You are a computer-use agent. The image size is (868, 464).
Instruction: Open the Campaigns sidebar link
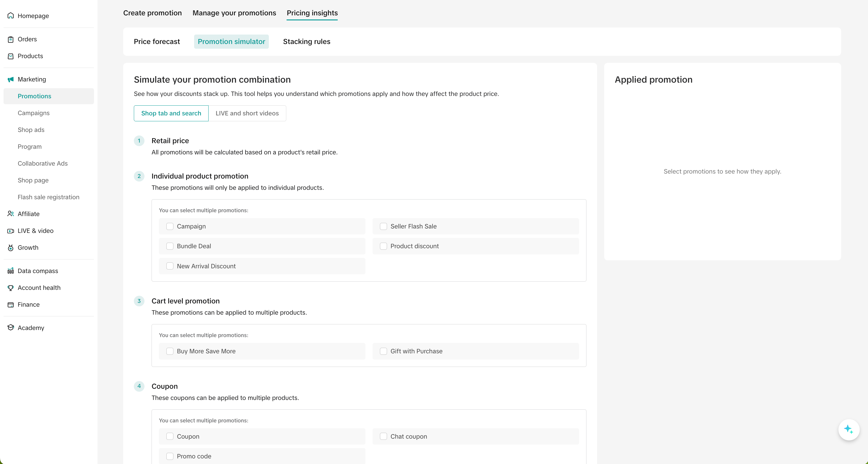[x=33, y=113]
